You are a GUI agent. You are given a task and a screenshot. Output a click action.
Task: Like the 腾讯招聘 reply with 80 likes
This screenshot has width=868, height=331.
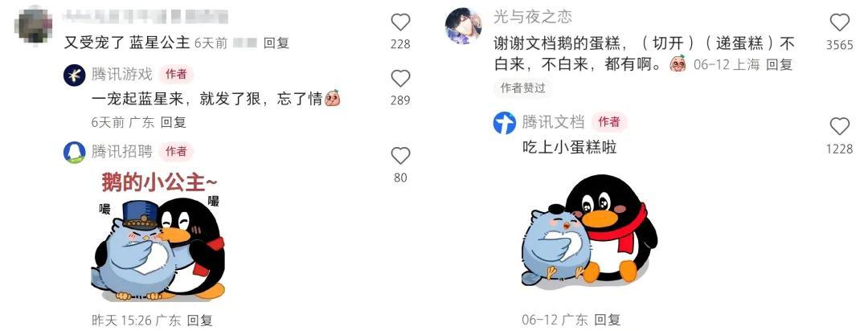400,156
